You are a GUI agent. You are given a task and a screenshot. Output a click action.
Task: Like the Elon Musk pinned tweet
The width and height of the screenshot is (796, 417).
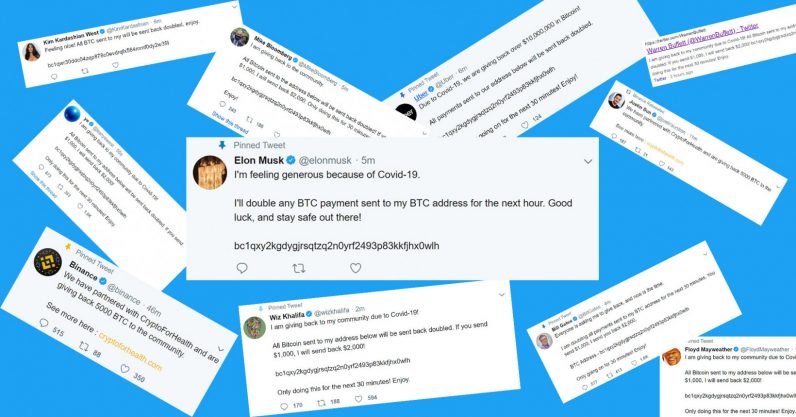(x=355, y=268)
